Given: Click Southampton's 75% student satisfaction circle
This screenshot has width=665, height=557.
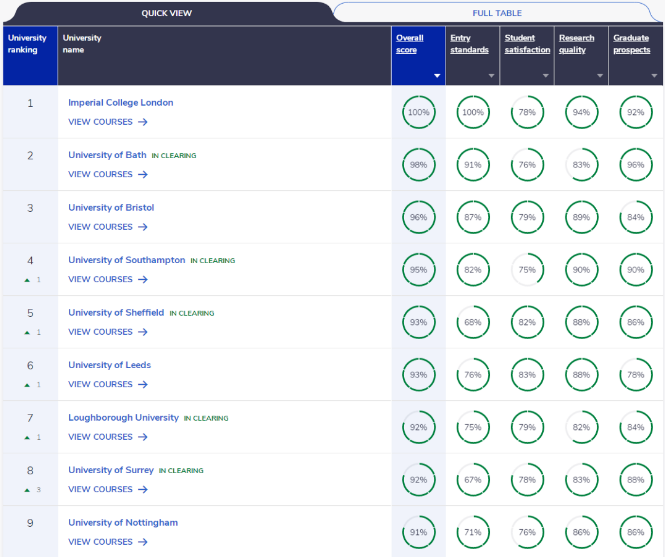Looking at the screenshot, I should click(x=527, y=270).
